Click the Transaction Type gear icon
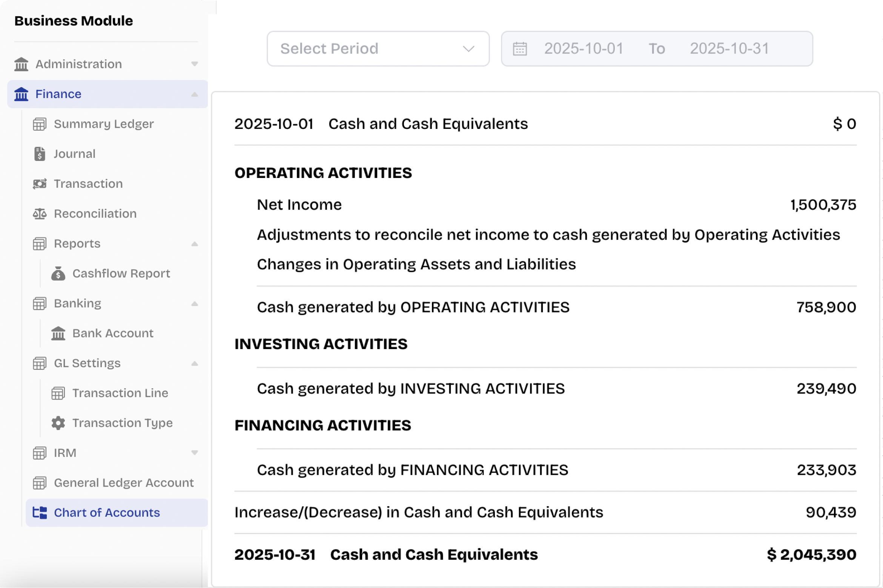The height and width of the screenshot is (588, 883). pyautogui.click(x=58, y=423)
